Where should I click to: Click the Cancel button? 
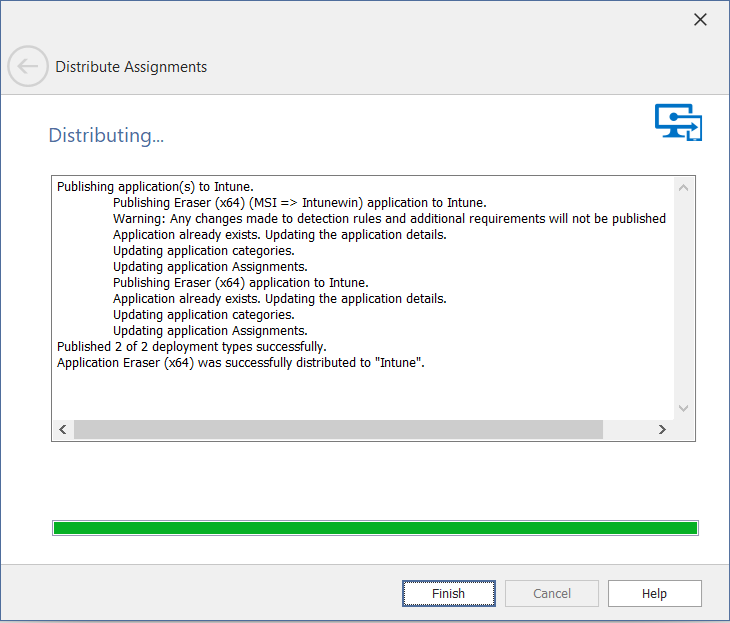pyautogui.click(x=552, y=593)
